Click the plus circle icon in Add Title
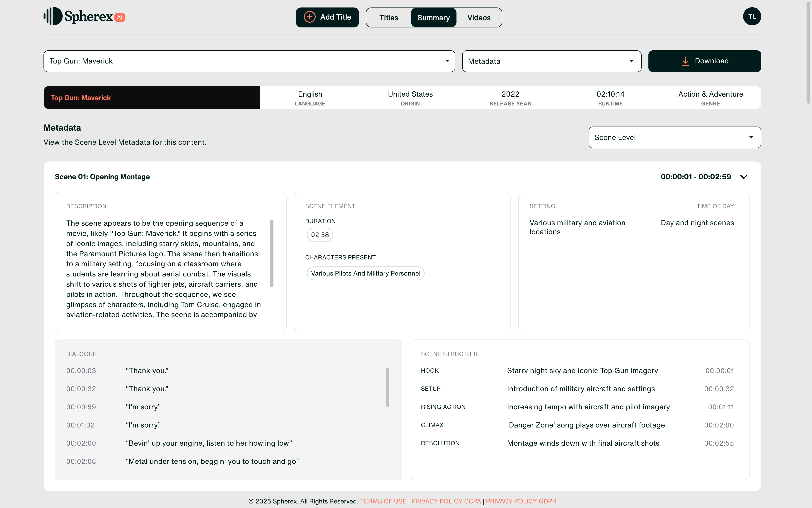The image size is (812, 508). click(x=309, y=17)
